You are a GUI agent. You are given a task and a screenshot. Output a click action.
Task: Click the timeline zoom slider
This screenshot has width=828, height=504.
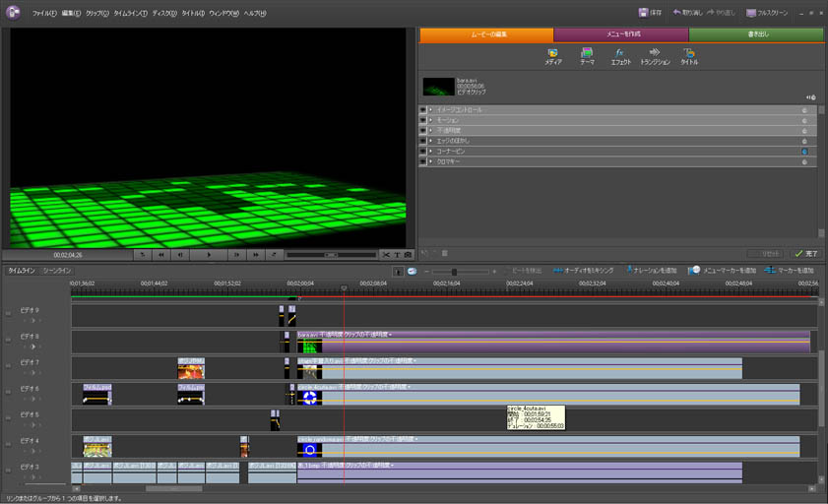pos(453,271)
